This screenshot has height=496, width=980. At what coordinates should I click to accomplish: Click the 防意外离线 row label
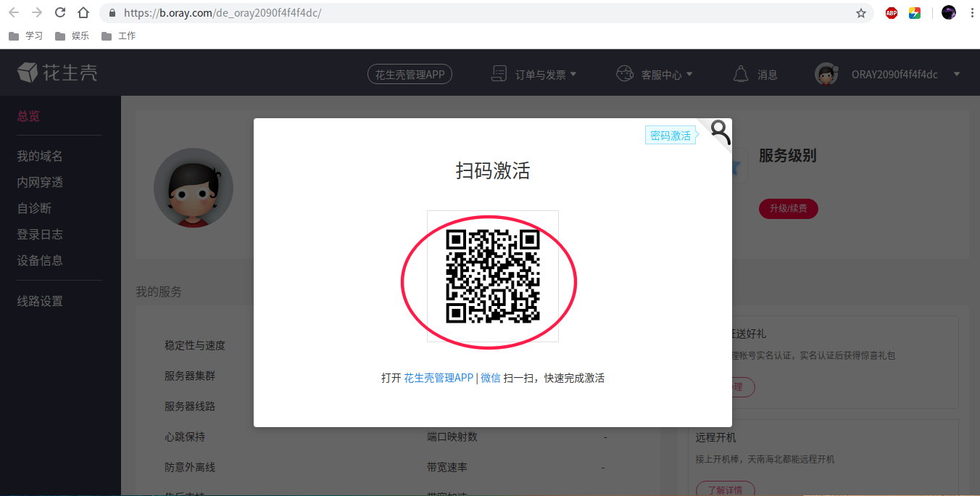(x=190, y=467)
